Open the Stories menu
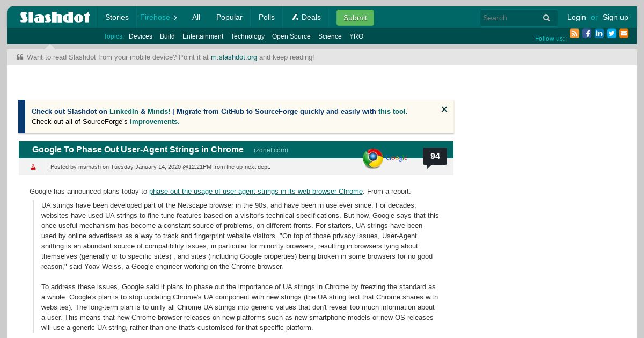Screen dimensions: 644x338 point(117,17)
